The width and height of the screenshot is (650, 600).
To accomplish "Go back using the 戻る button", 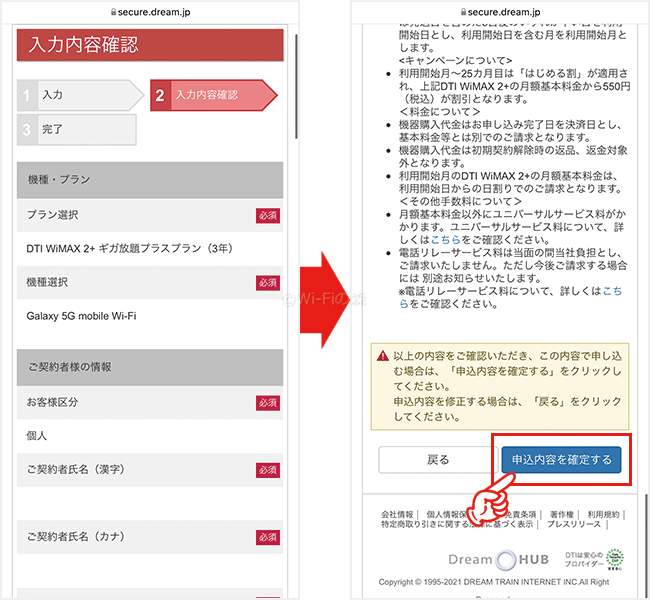I will 438,459.
